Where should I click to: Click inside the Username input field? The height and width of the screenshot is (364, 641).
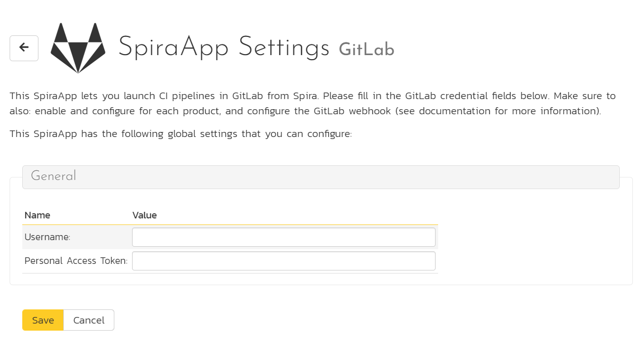pyautogui.click(x=284, y=237)
